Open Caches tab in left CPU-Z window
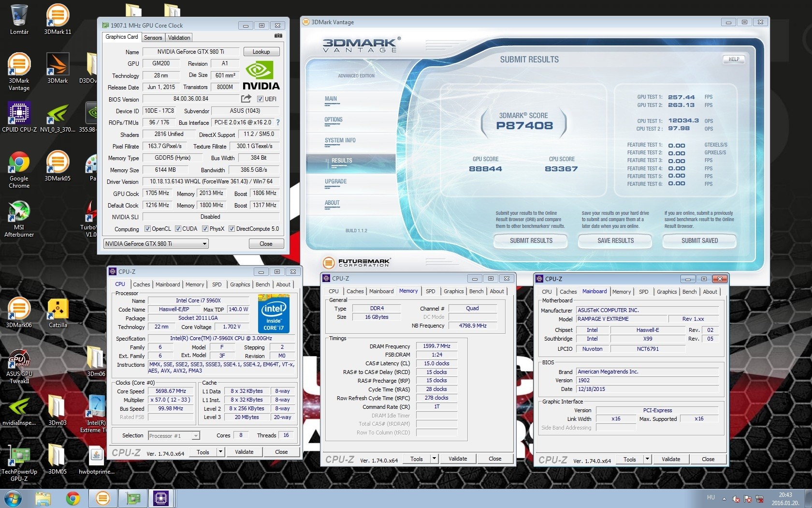812x508 pixels. pos(142,284)
